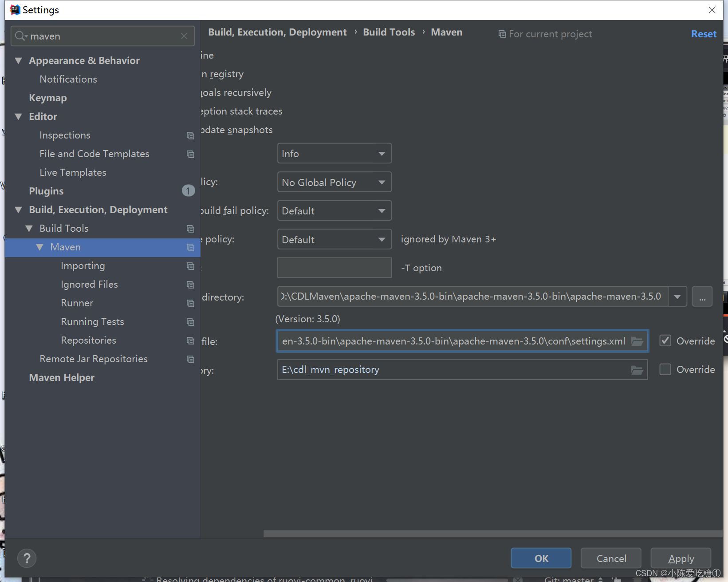Select Ignored Files under Maven
Image resolution: width=728 pixels, height=582 pixels.
pos(89,284)
